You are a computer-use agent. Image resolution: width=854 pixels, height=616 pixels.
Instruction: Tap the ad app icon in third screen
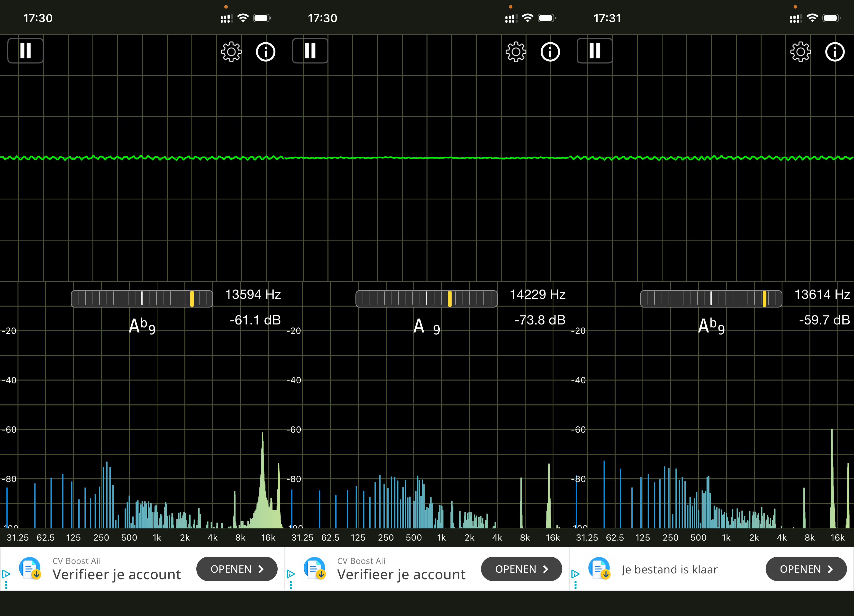(x=599, y=569)
